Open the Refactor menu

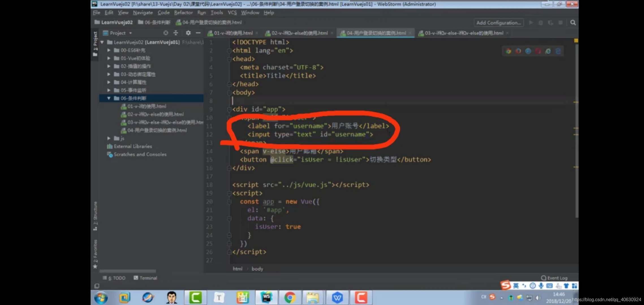[x=183, y=13]
